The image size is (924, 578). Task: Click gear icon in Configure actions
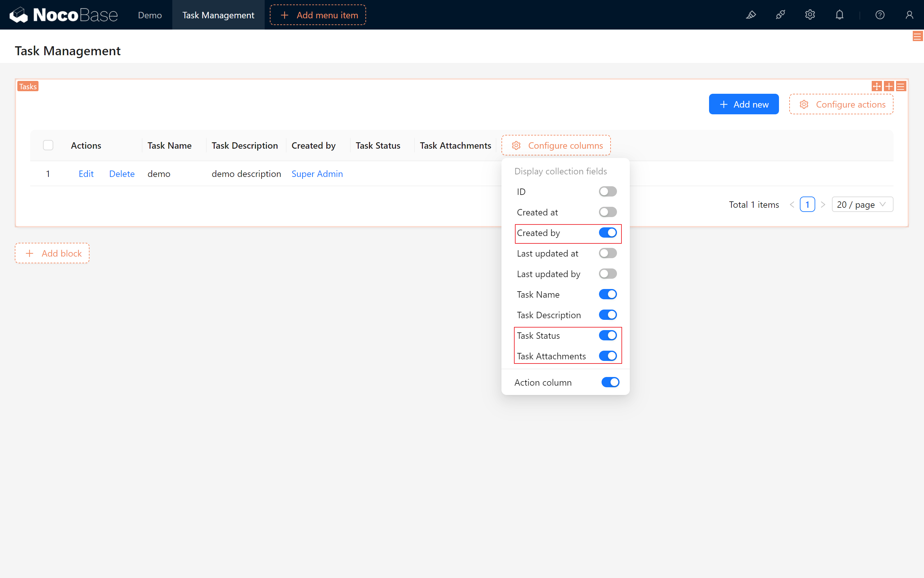(x=804, y=104)
